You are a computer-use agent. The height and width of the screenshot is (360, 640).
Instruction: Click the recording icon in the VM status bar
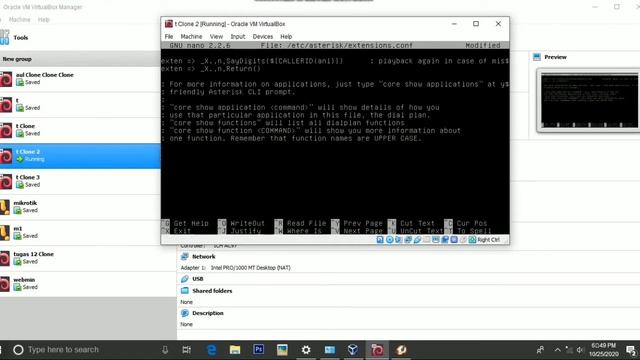click(445, 240)
